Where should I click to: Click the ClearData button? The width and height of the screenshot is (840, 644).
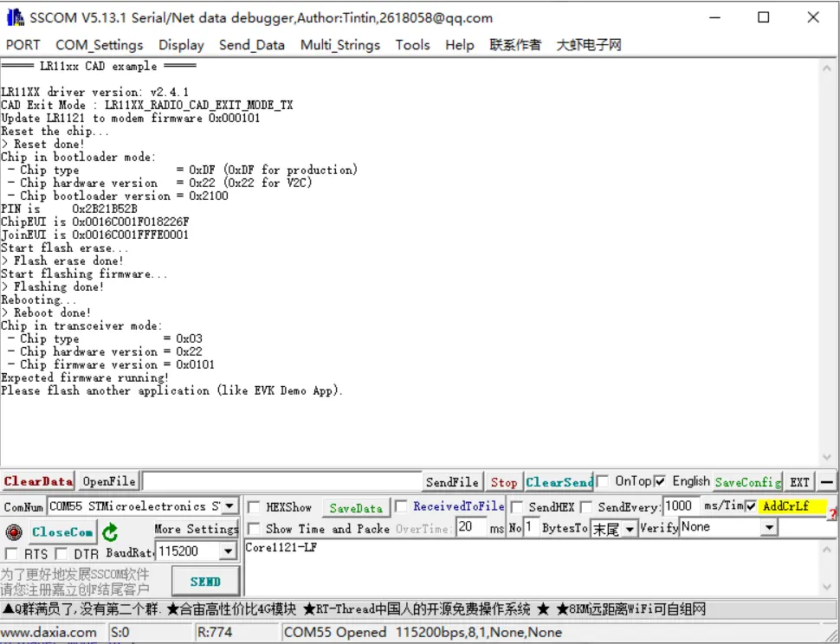click(x=38, y=481)
